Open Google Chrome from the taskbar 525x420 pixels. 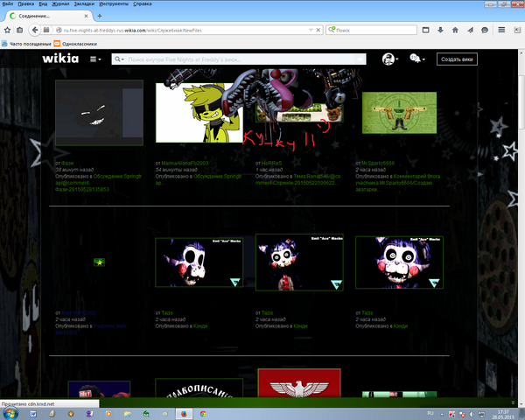click(x=203, y=414)
